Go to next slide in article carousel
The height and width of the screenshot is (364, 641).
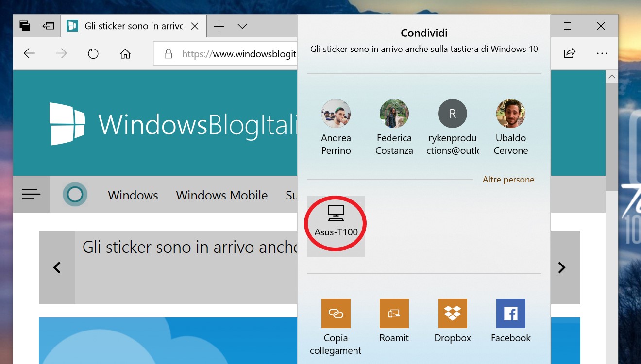point(562,267)
